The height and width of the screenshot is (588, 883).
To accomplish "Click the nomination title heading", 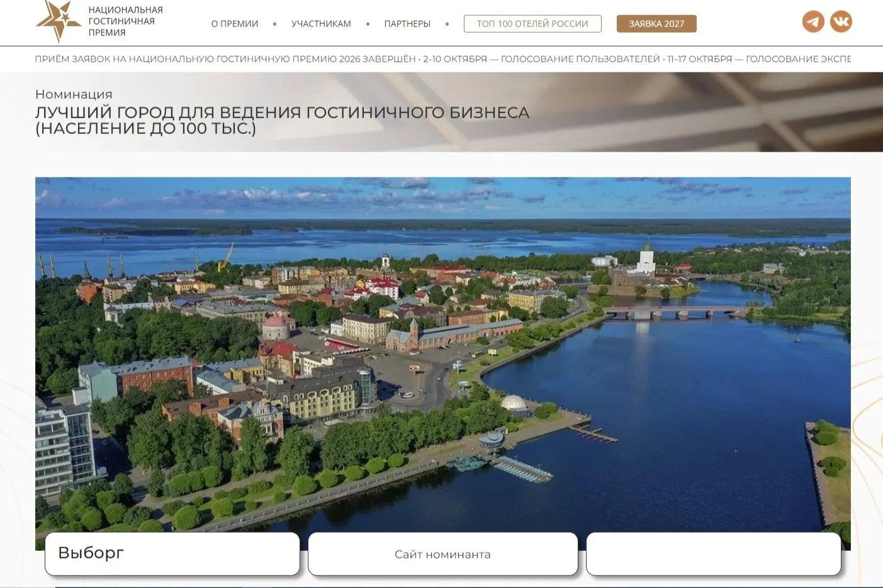I will pos(282,120).
